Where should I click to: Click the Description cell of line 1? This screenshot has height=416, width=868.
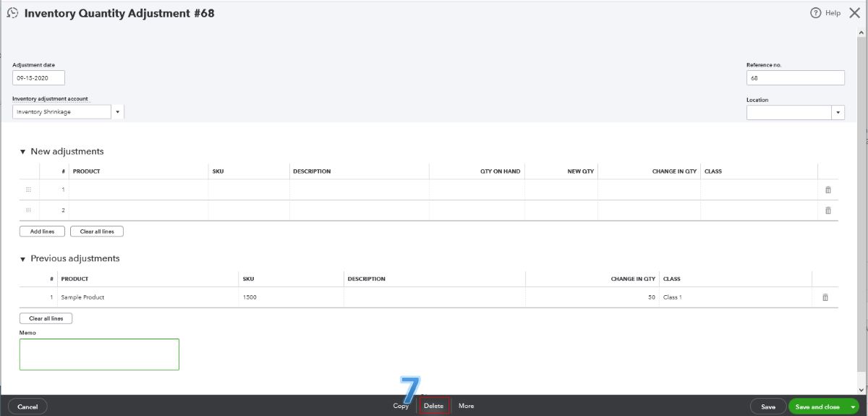click(359, 190)
